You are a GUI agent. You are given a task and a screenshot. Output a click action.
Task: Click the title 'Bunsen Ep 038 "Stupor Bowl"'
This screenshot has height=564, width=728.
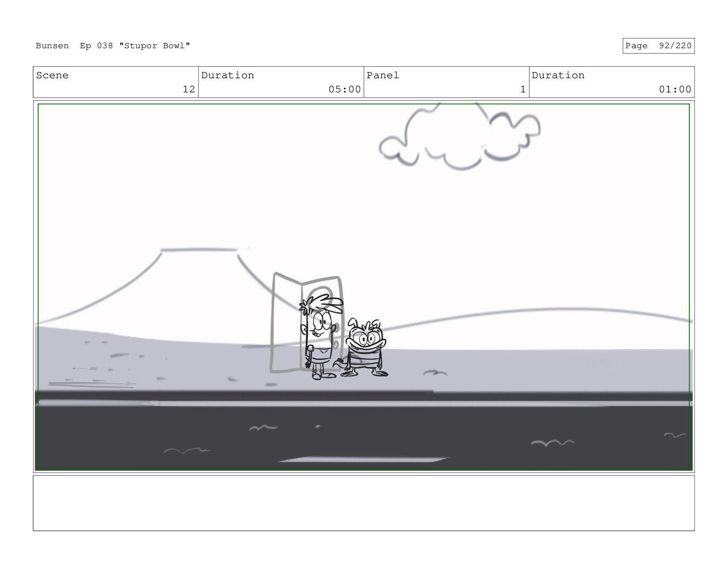113,46
